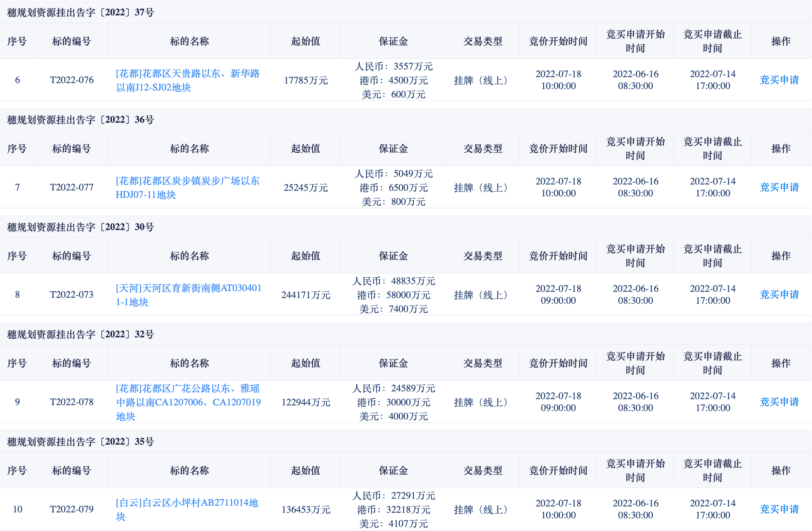
Task: Click the starting value 244171万元 cell
Action: [x=306, y=295]
